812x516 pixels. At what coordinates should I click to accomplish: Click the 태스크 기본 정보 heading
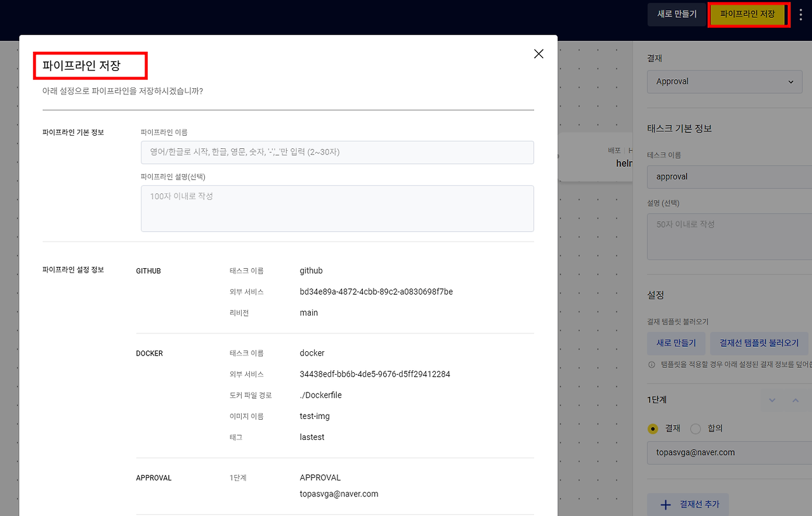[679, 128]
